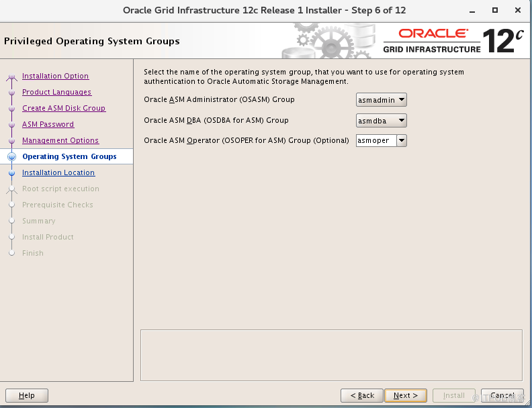The image size is (532, 408).
Task: Click the asmoper text field
Action: click(376, 140)
